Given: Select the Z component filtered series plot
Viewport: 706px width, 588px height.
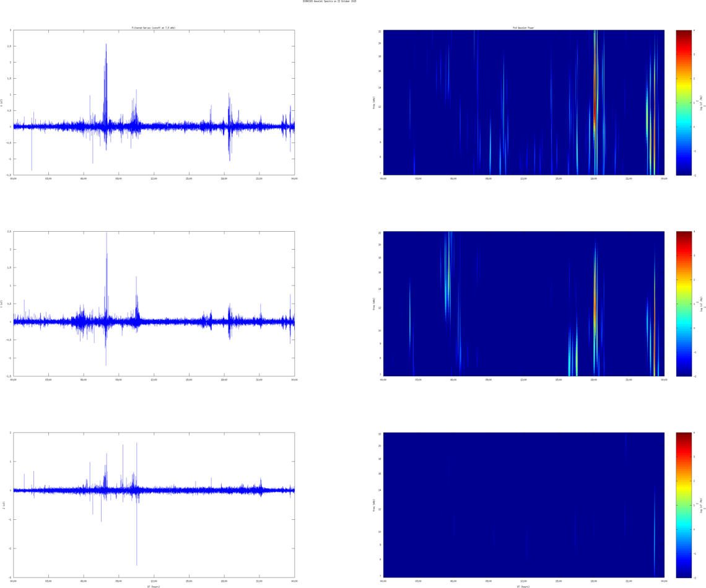Looking at the screenshot, I should (154, 504).
